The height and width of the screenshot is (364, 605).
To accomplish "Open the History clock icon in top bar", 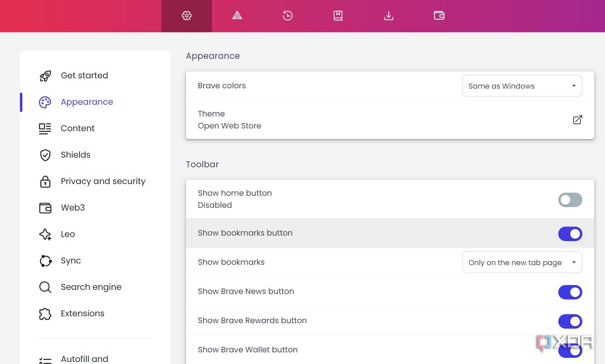I will pos(288,15).
